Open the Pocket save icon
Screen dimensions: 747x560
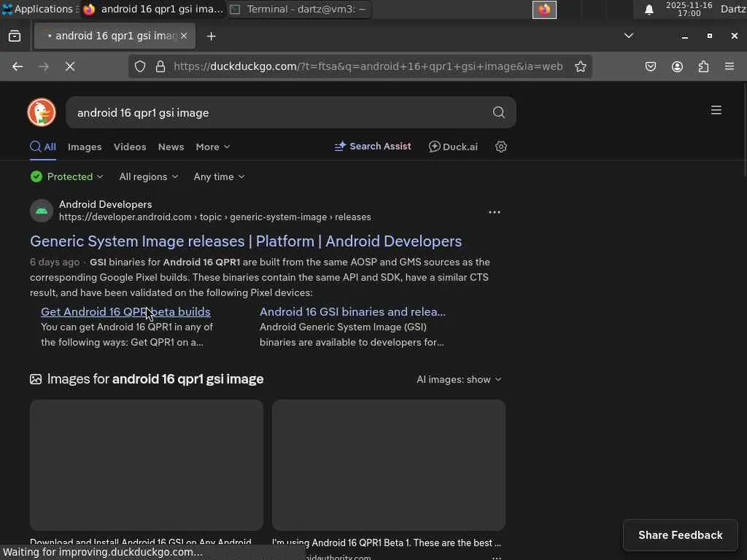tap(651, 66)
